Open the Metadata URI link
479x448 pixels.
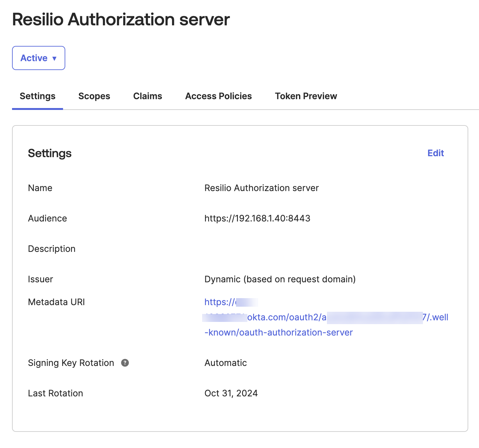tap(278, 332)
